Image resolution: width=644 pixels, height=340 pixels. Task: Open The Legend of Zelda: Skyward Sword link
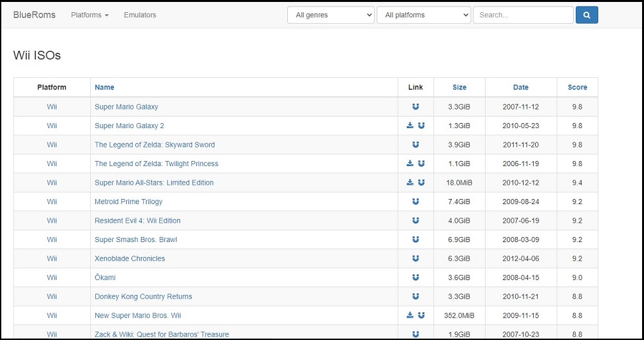[x=155, y=144]
